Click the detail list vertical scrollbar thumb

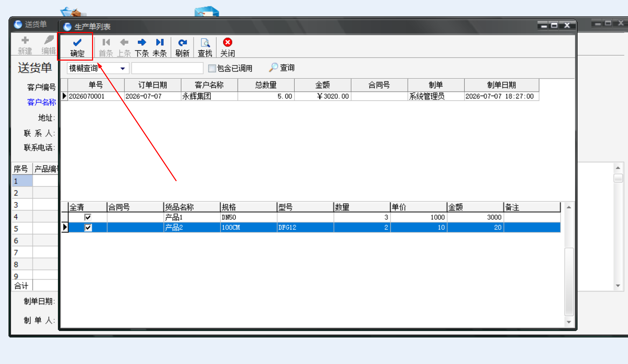click(569, 281)
